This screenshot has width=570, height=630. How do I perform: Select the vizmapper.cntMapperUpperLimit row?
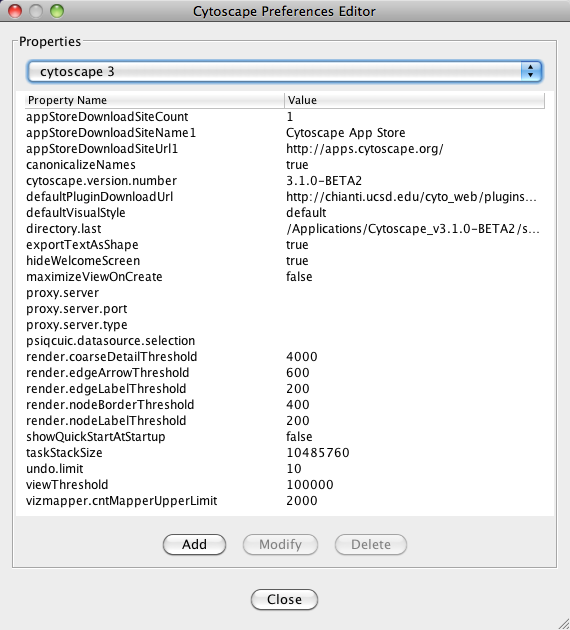click(284, 501)
